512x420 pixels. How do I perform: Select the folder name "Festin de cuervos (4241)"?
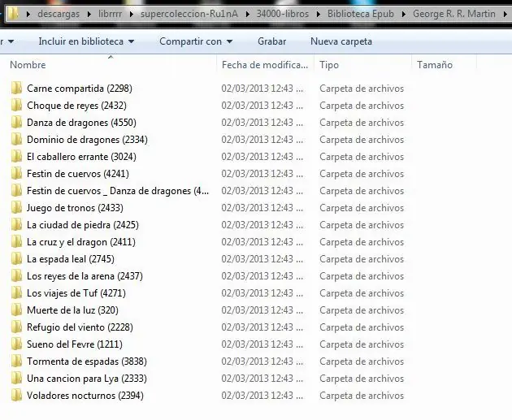click(x=78, y=174)
